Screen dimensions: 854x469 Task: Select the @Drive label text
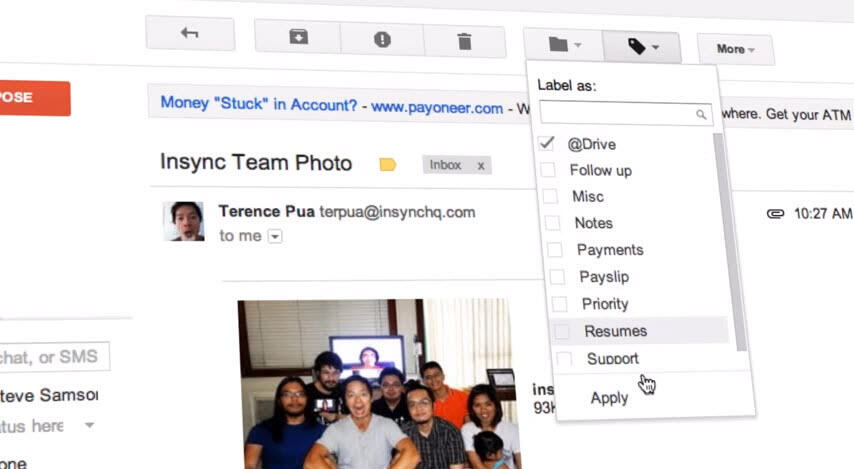(x=591, y=144)
